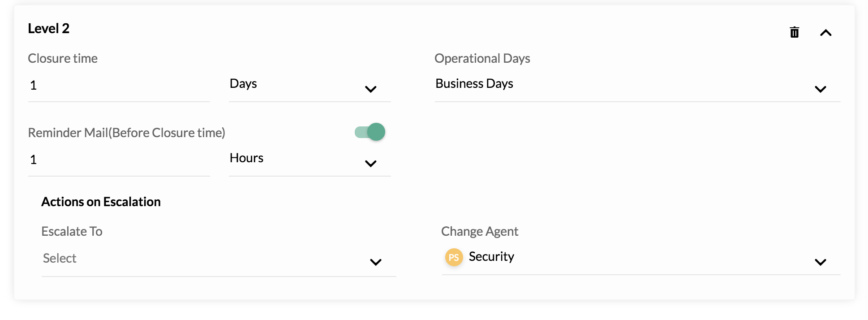
Task: Click the Actions on Escalation heading
Action: click(x=101, y=202)
